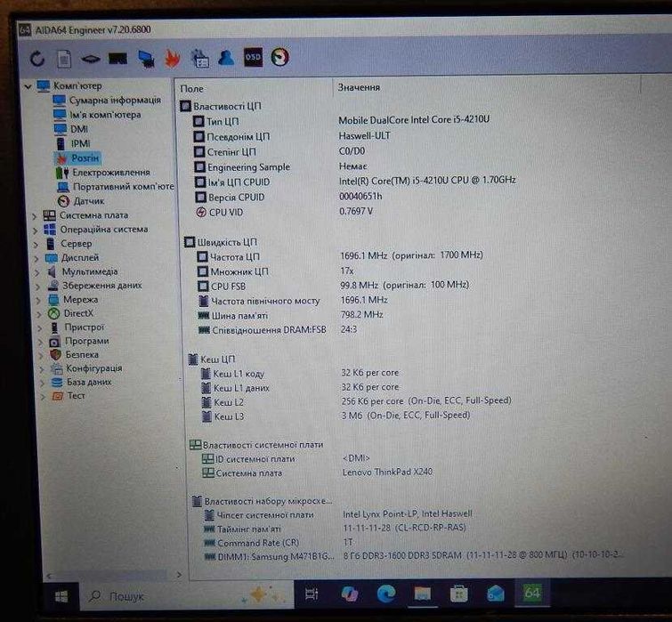The image size is (672, 622).
Task: Open the SensorPanel gauge toolbar icon
Action: [x=279, y=57]
